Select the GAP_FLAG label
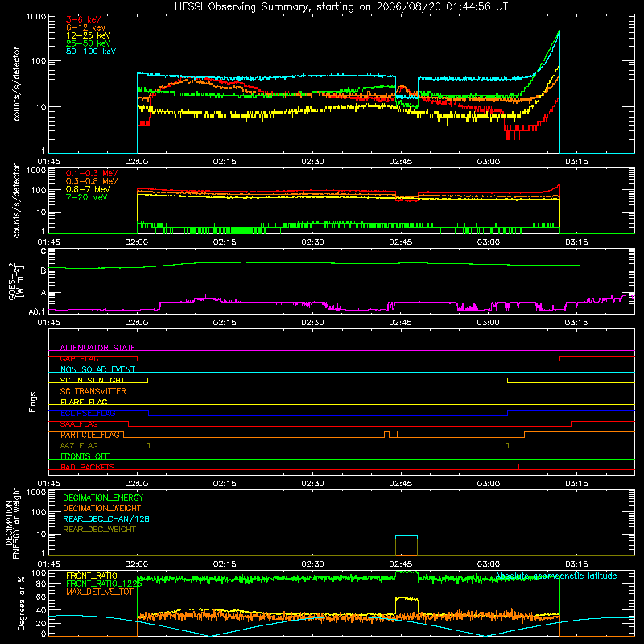 [79, 358]
